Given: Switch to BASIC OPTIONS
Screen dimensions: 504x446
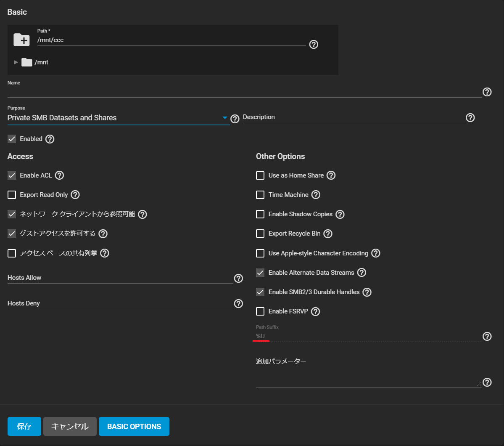Looking at the screenshot, I should (x=134, y=426).
